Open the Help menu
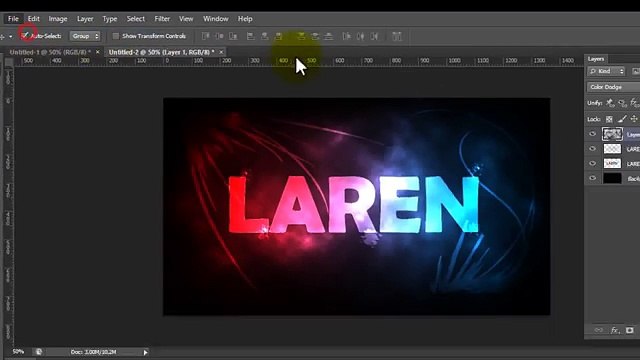 [x=245, y=19]
